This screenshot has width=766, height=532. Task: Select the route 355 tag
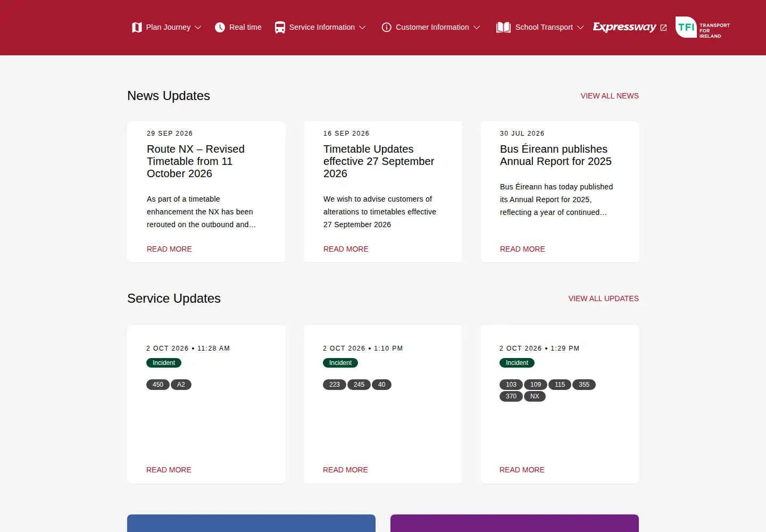point(584,385)
